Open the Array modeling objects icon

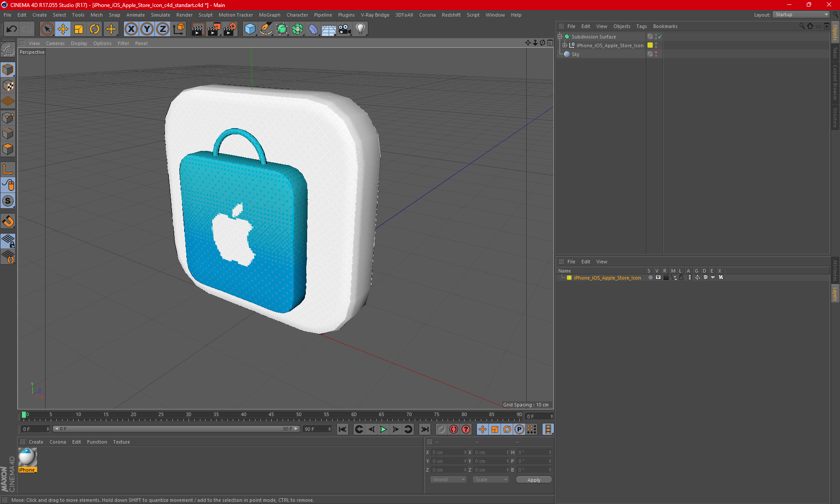click(297, 29)
